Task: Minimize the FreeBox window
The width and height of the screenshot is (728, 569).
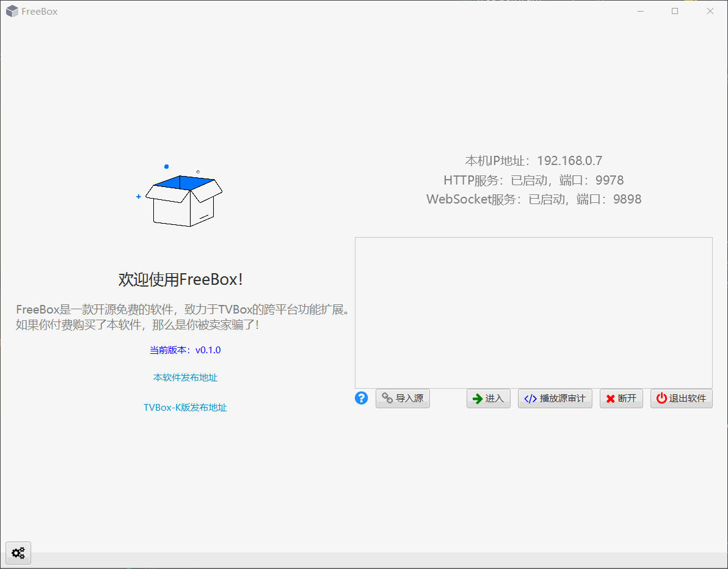Action: (x=640, y=10)
